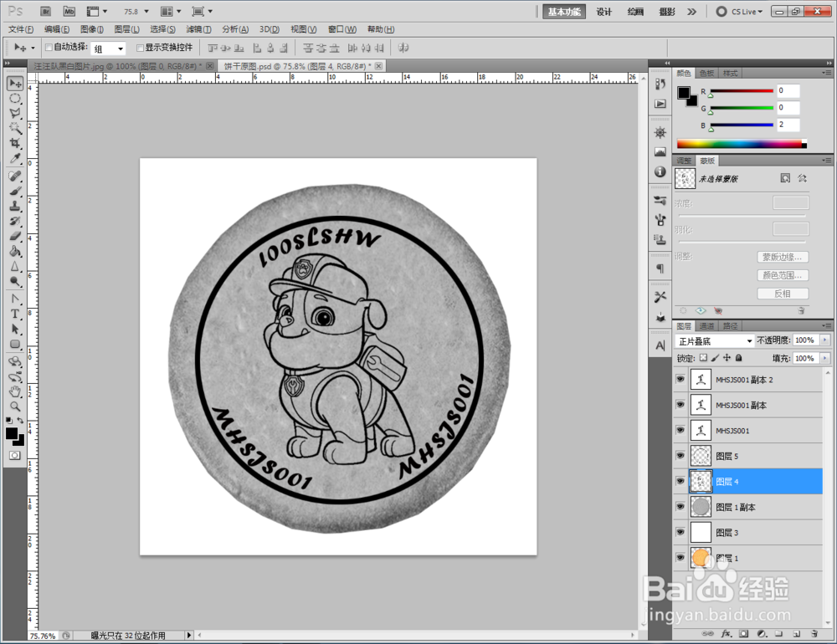This screenshot has height=644, width=837.
Task: Launch Adobe Bridge from top bar
Action: 46,11
